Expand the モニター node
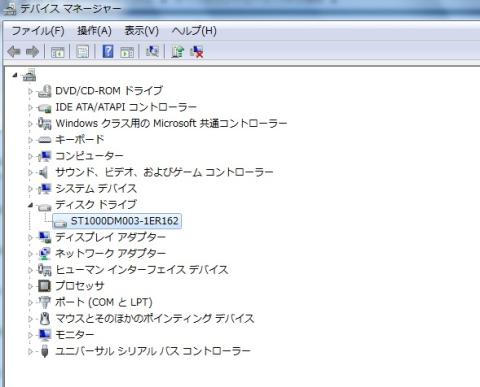This screenshot has height=387, width=480. click(30, 335)
